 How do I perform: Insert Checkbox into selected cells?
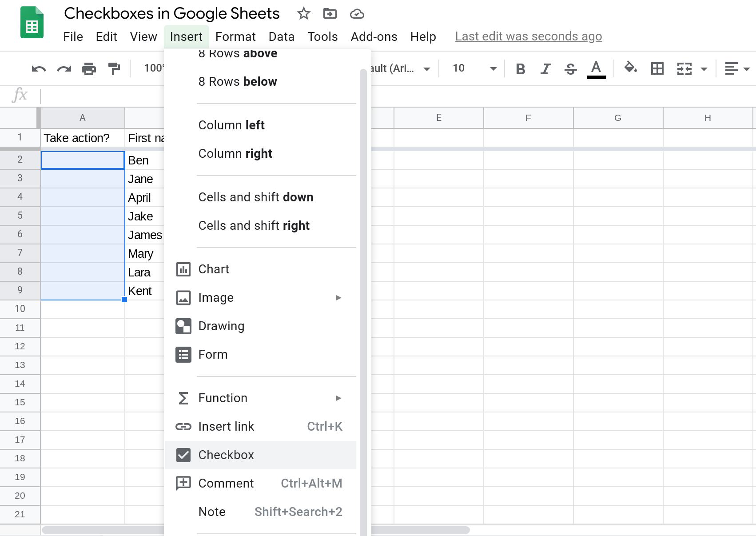click(x=261, y=455)
